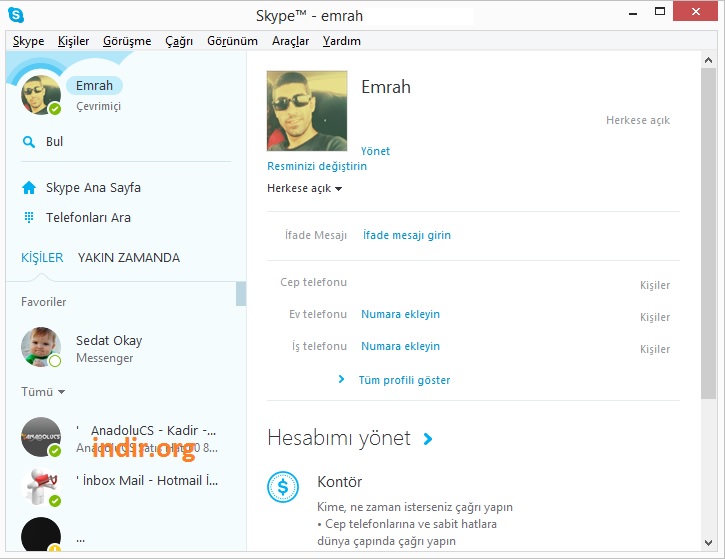Open the Kişiler menu

coord(74,41)
